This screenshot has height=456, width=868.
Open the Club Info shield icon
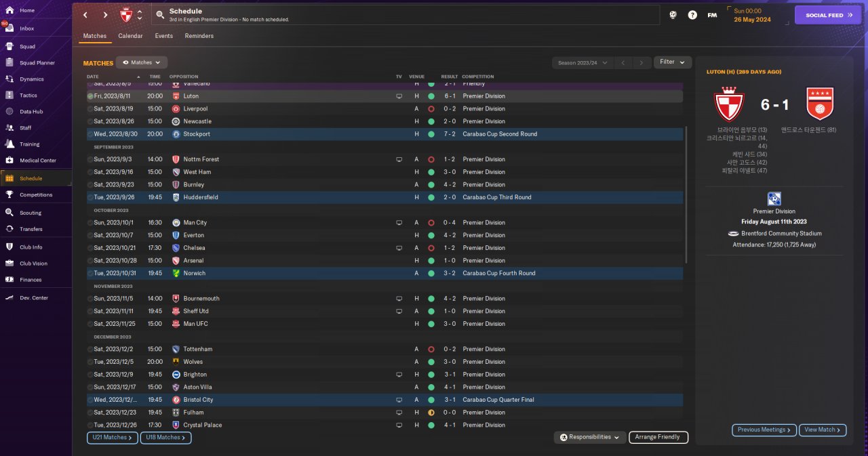pos(9,247)
